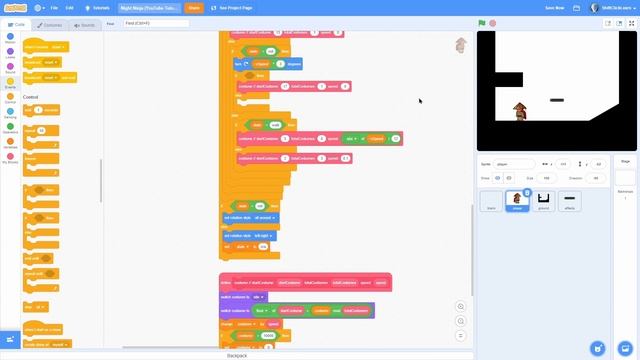Open the File menu
The image size is (640, 360).
coord(54,8)
